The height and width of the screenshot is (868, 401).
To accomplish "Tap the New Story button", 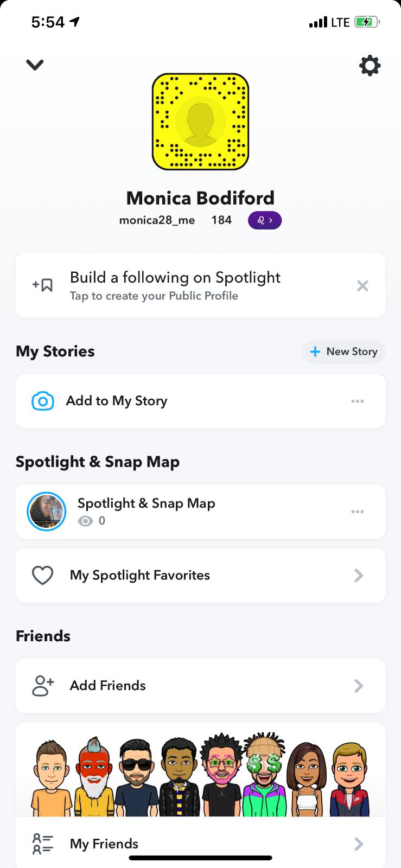I will click(x=343, y=352).
